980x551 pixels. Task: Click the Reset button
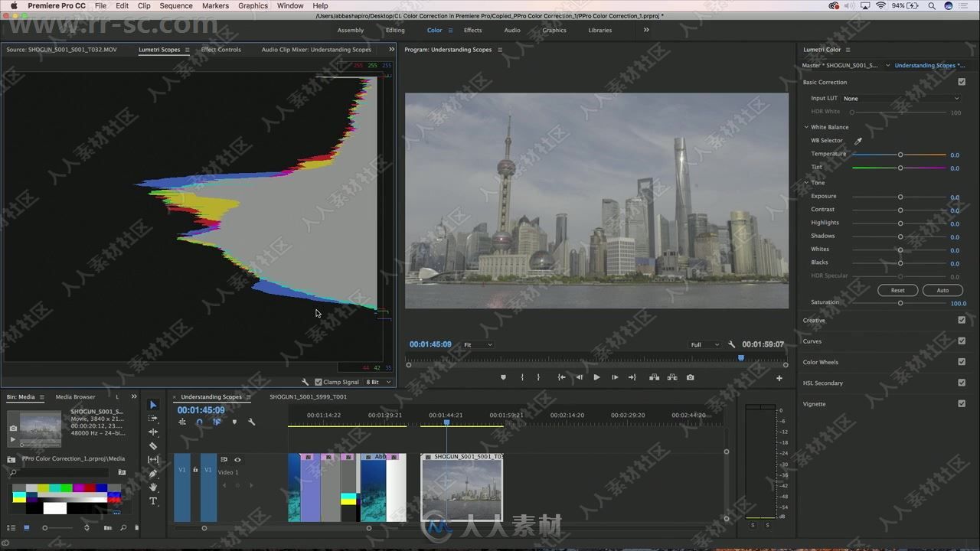(x=897, y=290)
